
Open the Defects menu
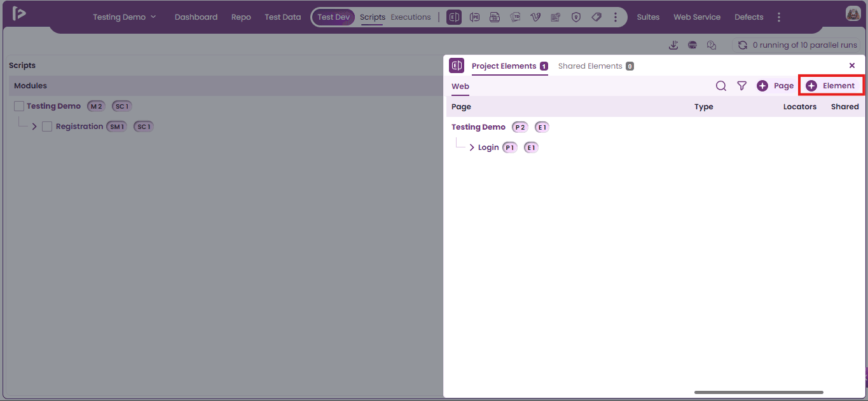tap(748, 17)
